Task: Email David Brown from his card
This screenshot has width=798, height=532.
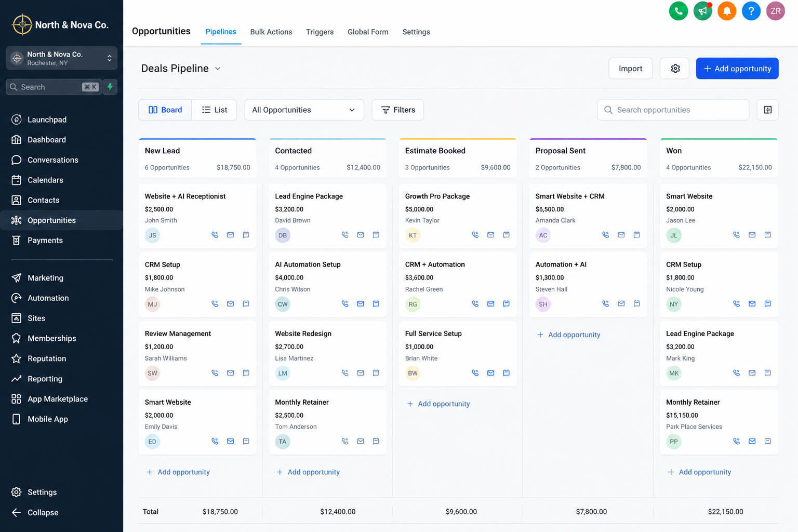Action: click(361, 235)
